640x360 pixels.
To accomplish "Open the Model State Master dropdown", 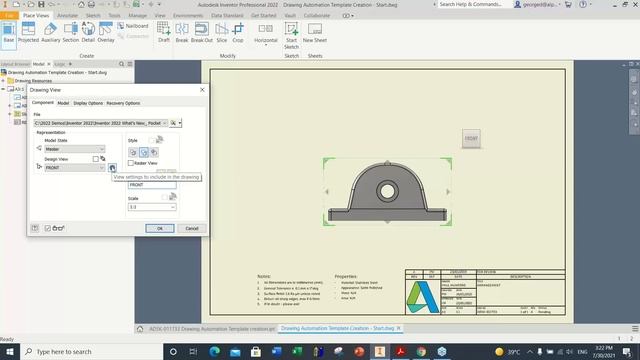I will click(75, 149).
